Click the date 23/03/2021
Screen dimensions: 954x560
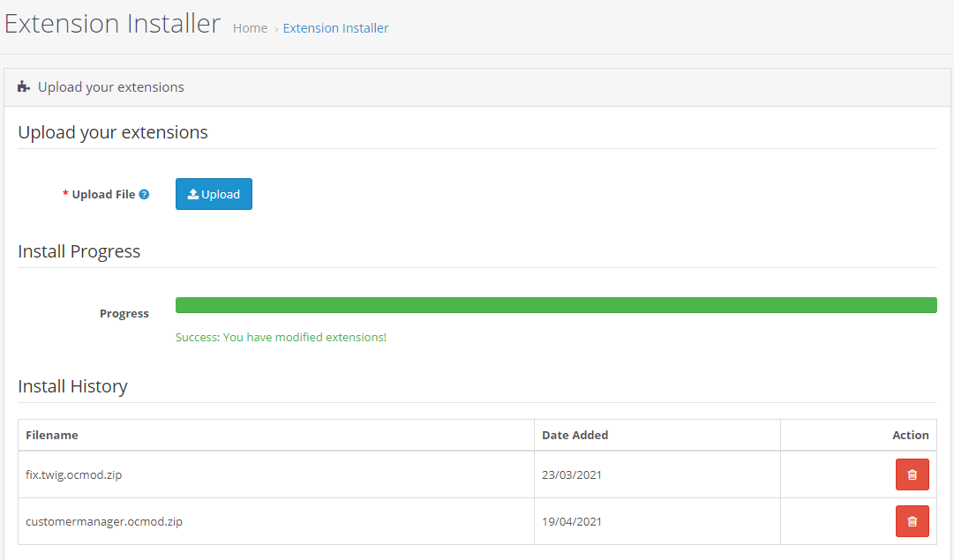click(x=572, y=474)
